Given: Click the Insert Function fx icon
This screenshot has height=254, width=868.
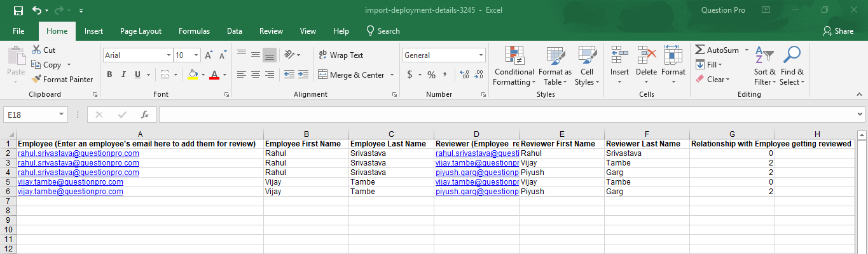Looking at the screenshot, I should pos(145,115).
